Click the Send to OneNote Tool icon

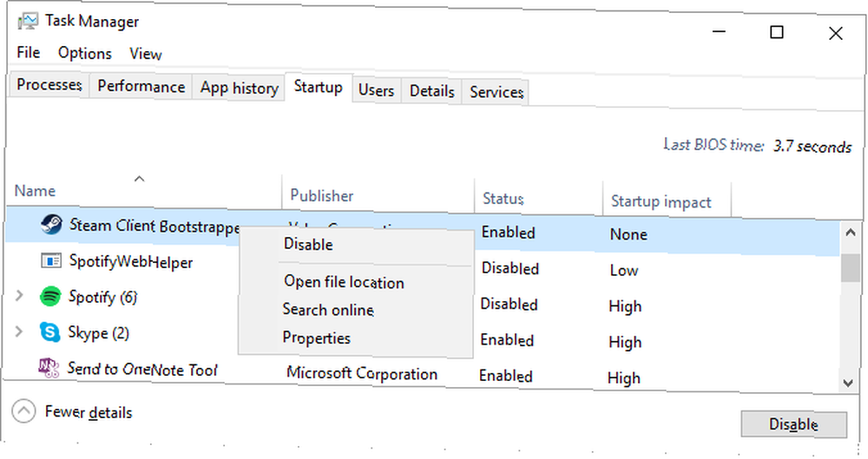(49, 367)
